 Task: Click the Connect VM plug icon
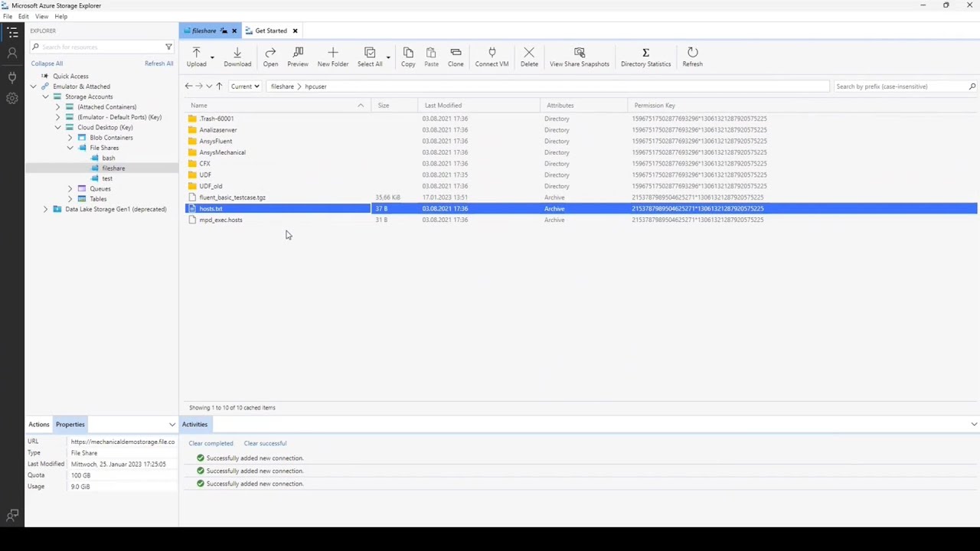tap(492, 52)
